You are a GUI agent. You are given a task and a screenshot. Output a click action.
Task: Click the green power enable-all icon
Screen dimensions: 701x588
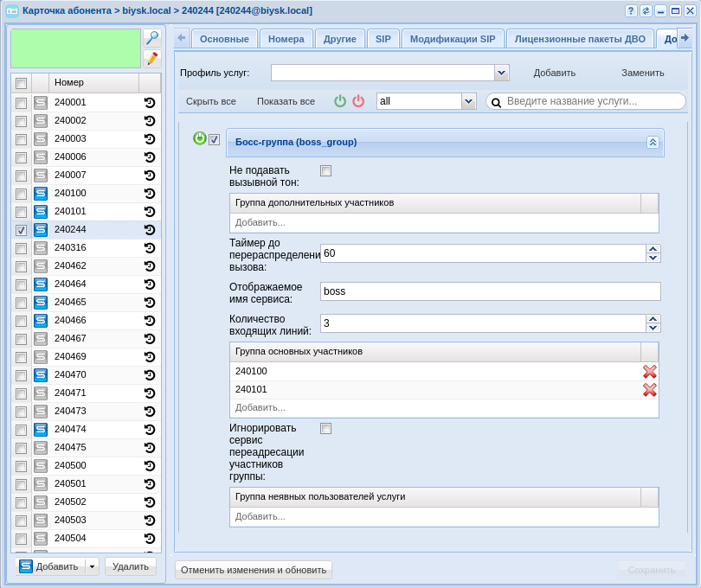tap(340, 101)
